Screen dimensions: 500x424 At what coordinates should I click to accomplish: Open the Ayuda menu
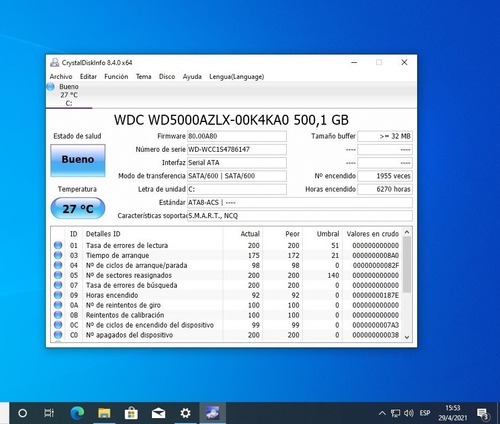tap(192, 77)
